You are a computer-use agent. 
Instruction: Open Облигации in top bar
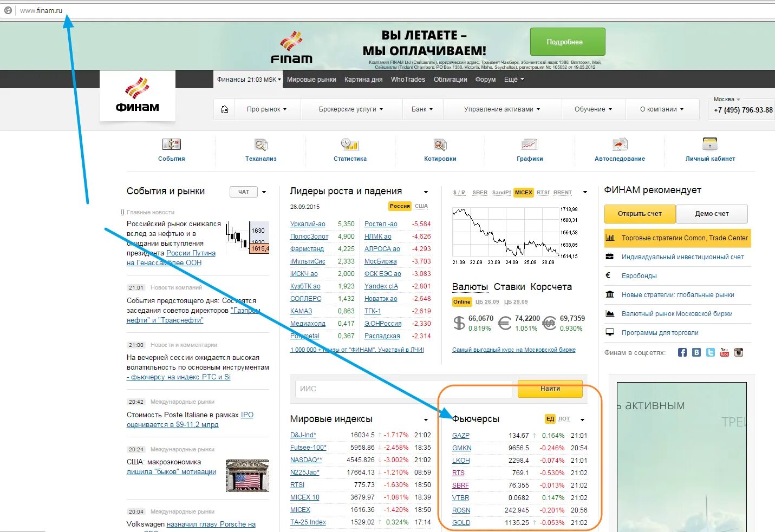point(450,80)
